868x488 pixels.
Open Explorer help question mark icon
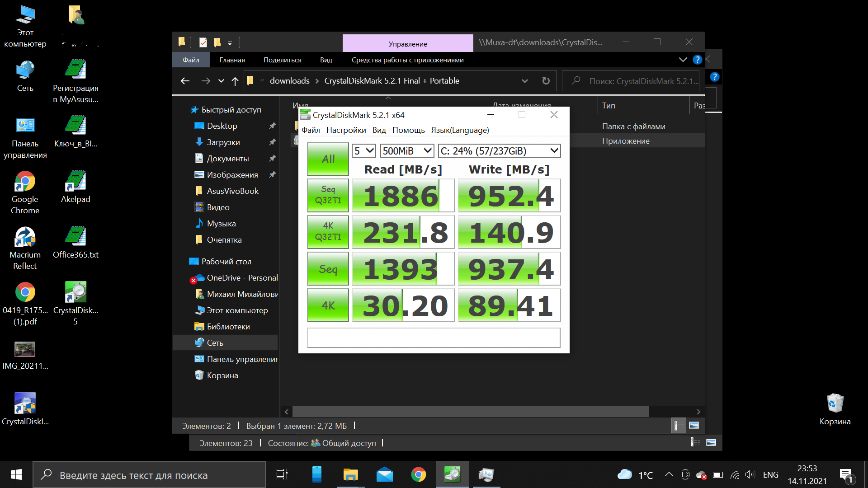tap(697, 60)
